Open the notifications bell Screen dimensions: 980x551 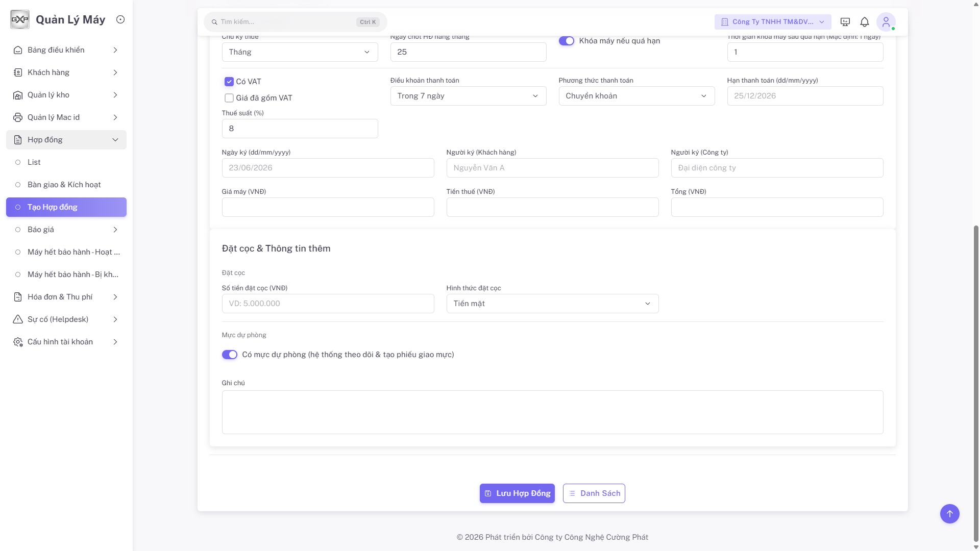tap(865, 22)
